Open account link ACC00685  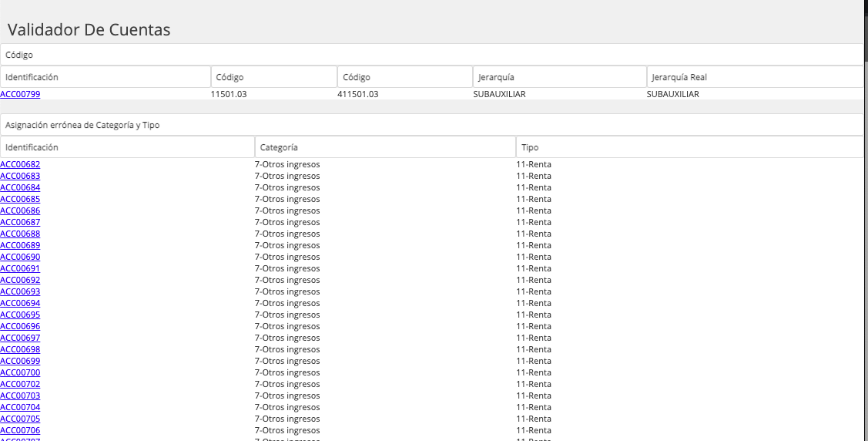(x=20, y=200)
